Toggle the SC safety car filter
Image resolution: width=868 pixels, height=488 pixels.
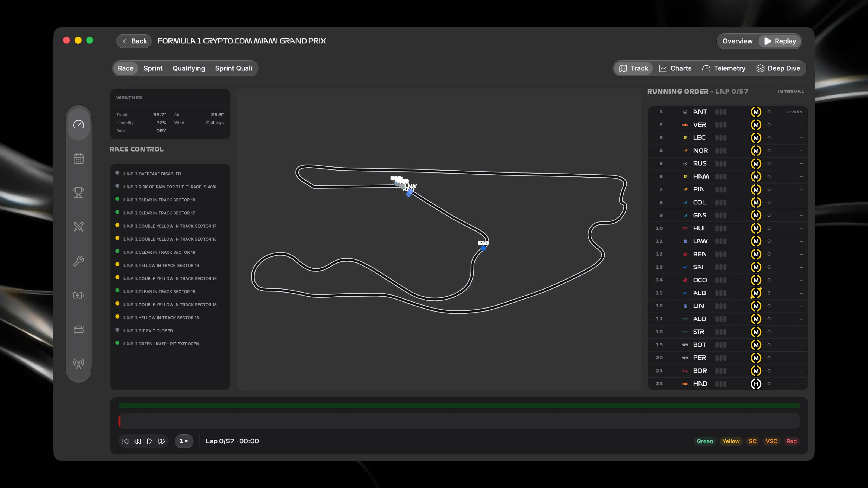click(752, 441)
